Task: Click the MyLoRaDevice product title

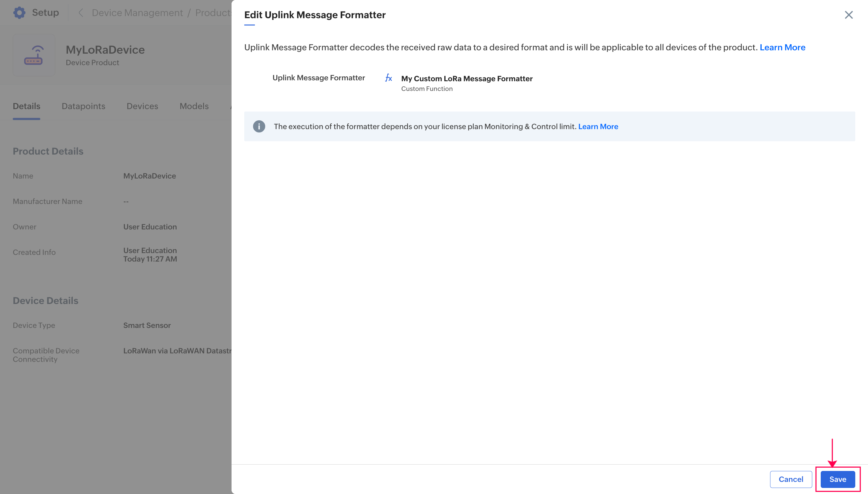Action: (105, 50)
